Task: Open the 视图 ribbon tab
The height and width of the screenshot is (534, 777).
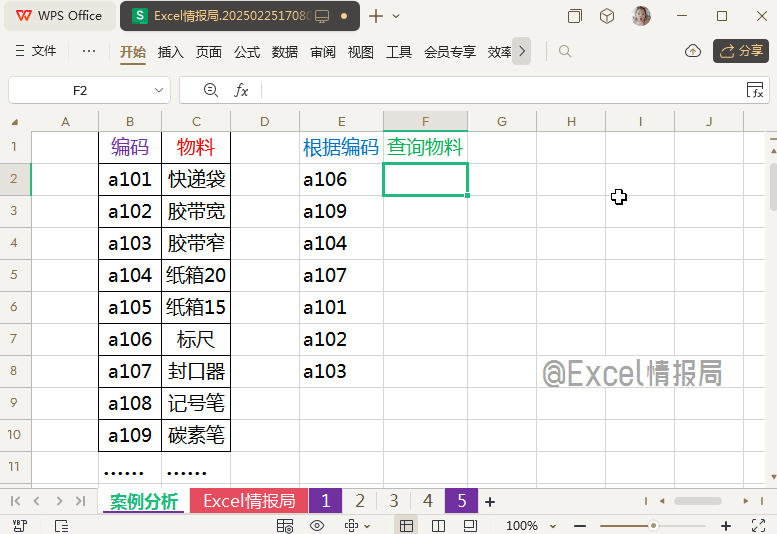Action: pyautogui.click(x=361, y=52)
